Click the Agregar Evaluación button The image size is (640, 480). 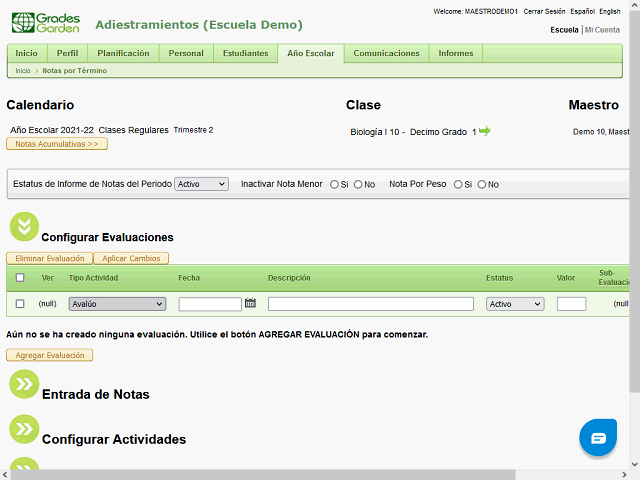(x=50, y=355)
